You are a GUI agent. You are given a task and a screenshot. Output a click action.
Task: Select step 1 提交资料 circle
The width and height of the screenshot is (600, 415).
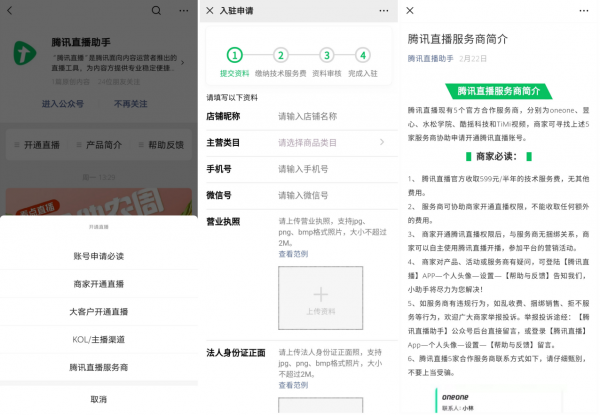tap(235, 55)
